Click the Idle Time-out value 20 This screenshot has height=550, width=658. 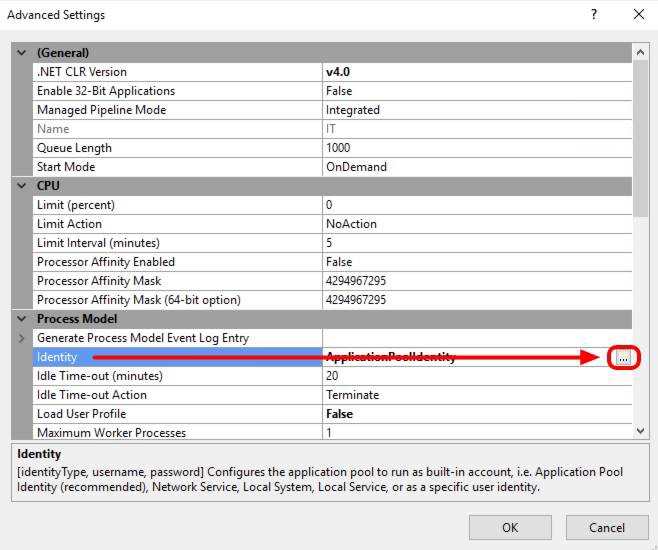pos(477,376)
